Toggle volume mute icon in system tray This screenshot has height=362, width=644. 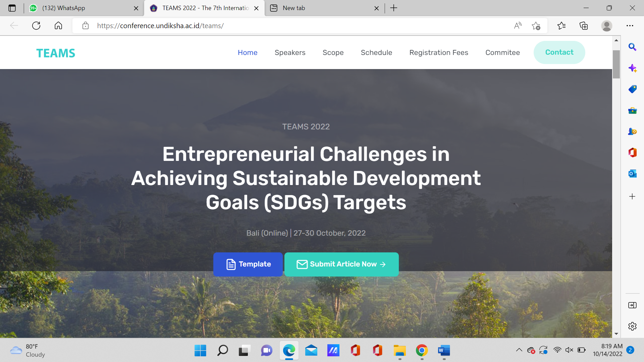(569, 350)
